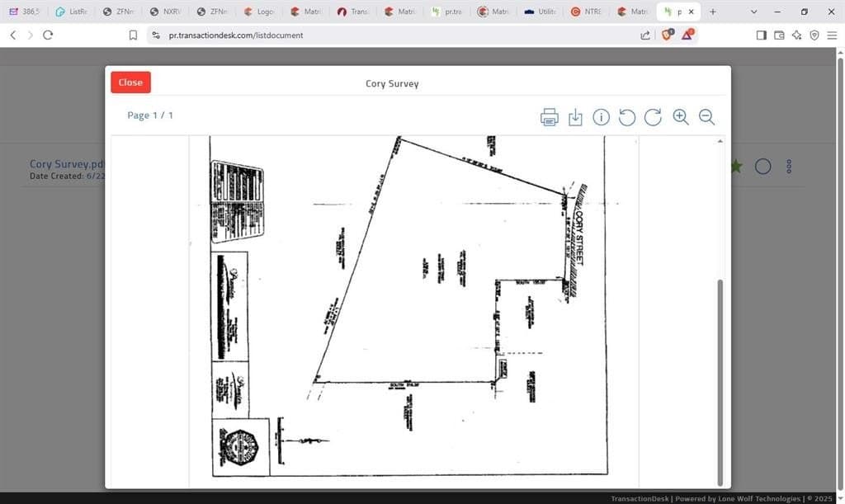Download the Cory Survey PDF
The width and height of the screenshot is (845, 504).
tap(575, 116)
